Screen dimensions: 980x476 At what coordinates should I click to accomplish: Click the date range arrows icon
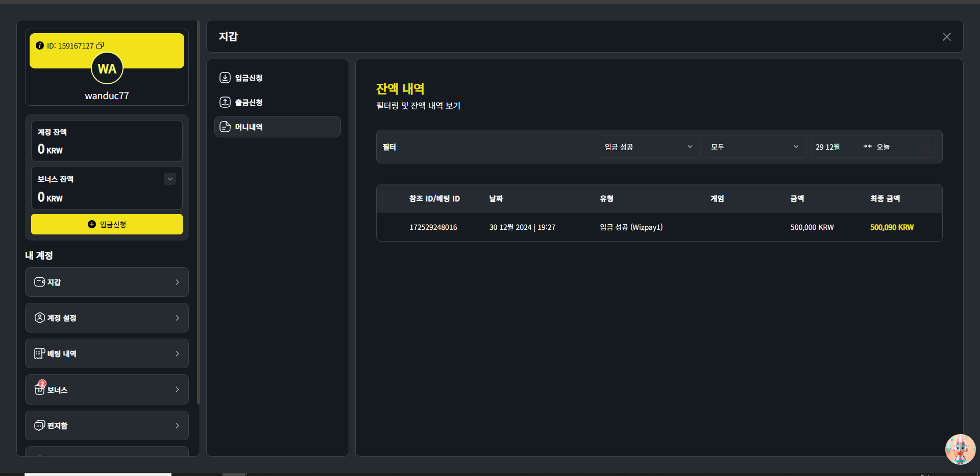click(868, 147)
